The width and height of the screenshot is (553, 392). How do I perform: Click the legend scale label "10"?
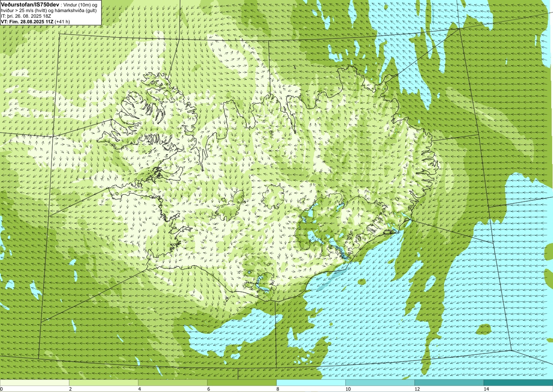(348, 389)
